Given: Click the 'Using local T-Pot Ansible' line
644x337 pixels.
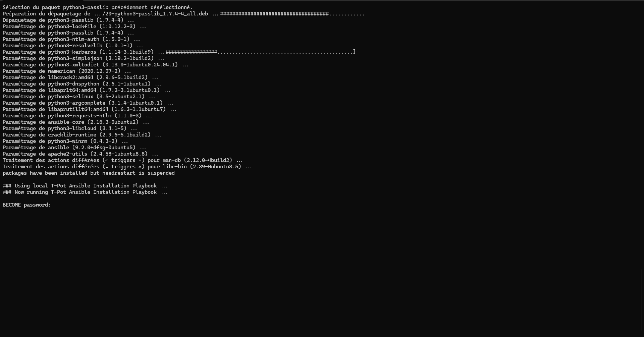Looking at the screenshot, I should click(x=85, y=186).
